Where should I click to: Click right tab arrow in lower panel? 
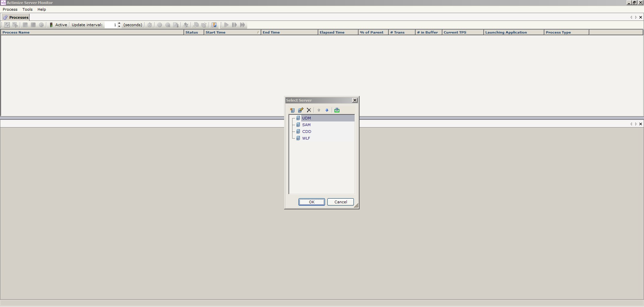636,124
